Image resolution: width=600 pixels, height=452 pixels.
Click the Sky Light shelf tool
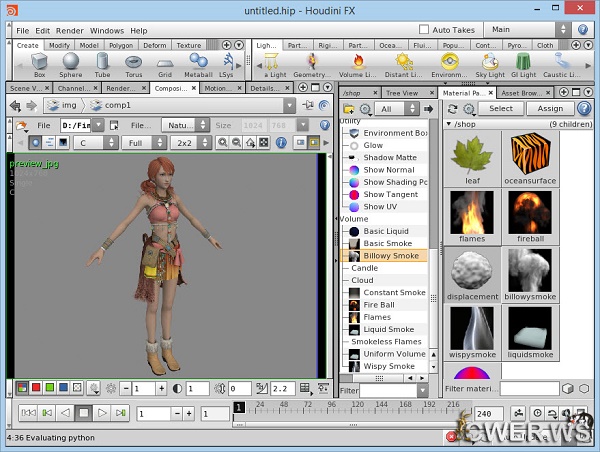[x=490, y=66]
